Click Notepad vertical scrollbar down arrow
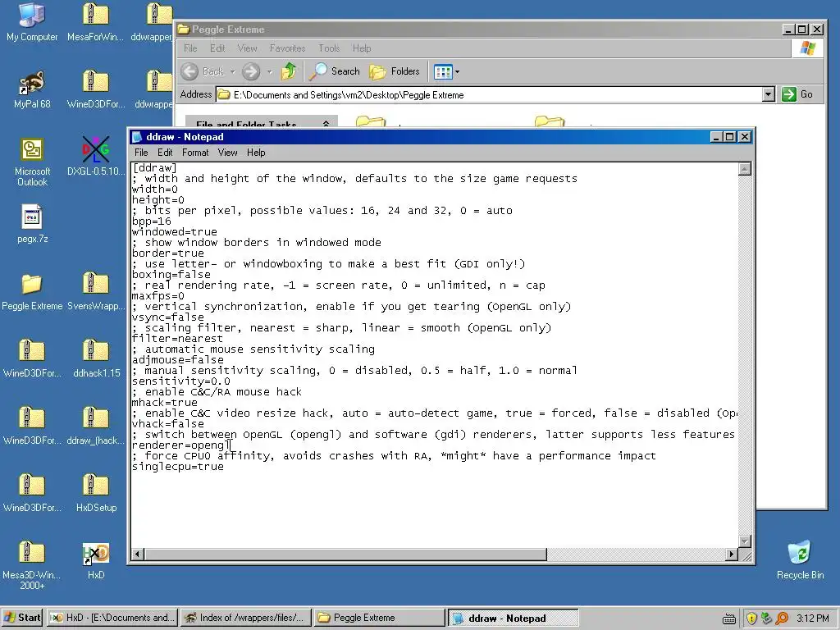This screenshot has height=630, width=840. tap(745, 541)
